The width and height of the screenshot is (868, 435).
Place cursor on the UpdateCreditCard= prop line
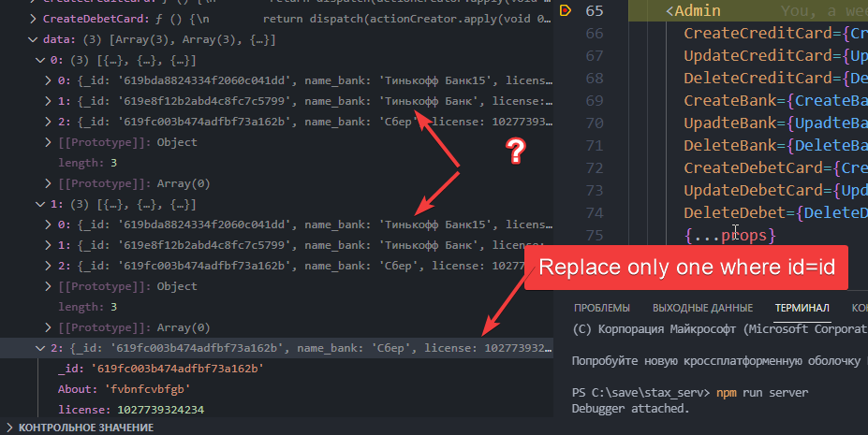click(x=775, y=56)
